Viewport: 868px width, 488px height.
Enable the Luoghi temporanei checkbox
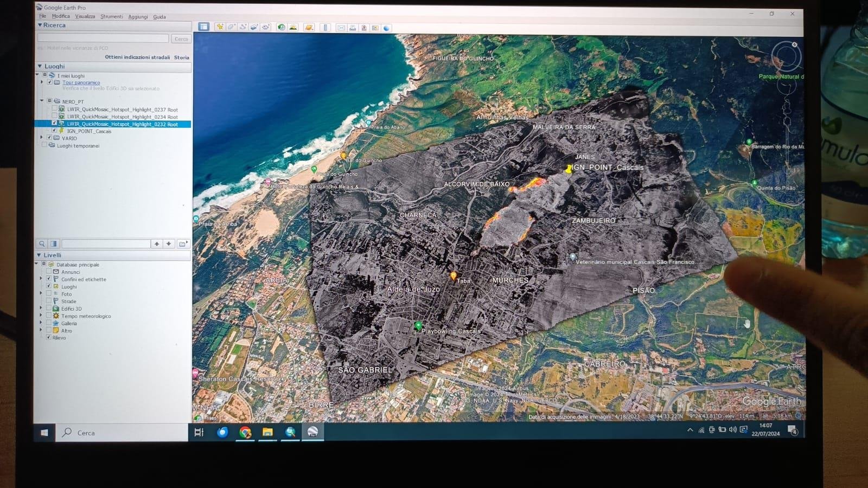click(44, 145)
